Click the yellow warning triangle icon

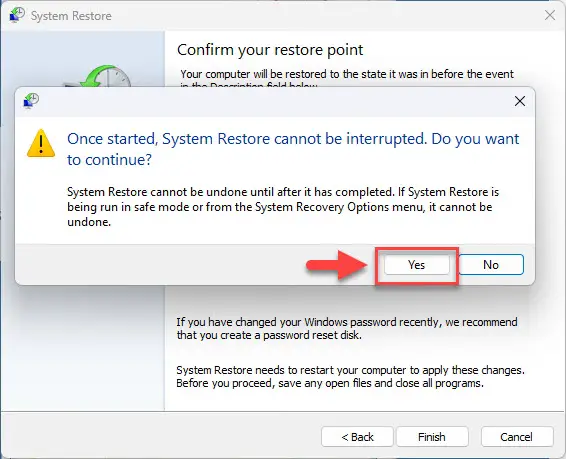pos(41,143)
